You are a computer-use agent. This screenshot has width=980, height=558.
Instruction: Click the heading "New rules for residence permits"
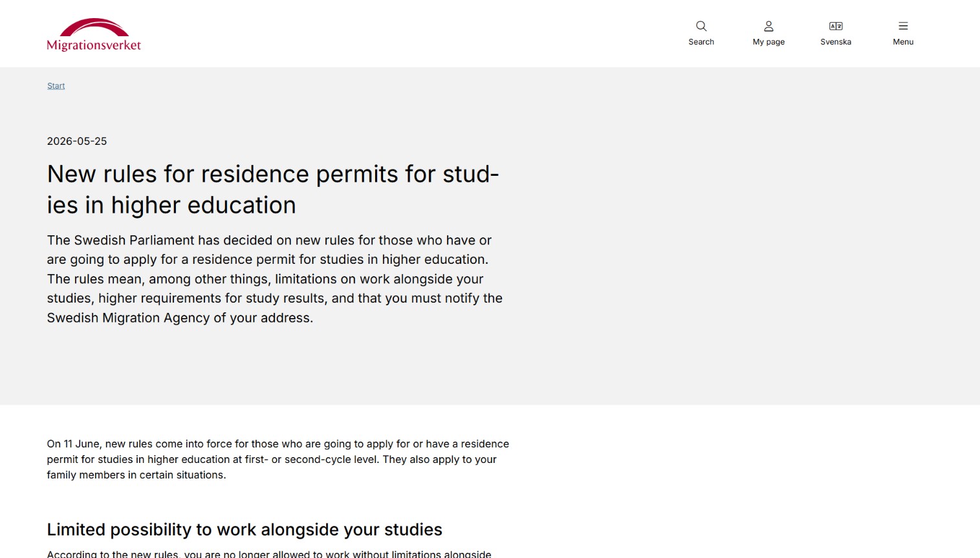pyautogui.click(x=273, y=189)
